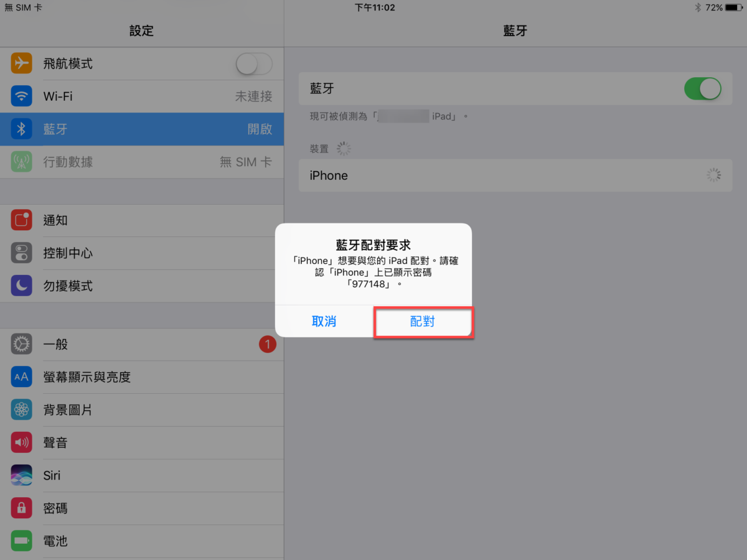Select the 藍牙 row in sidebar

[x=142, y=129]
